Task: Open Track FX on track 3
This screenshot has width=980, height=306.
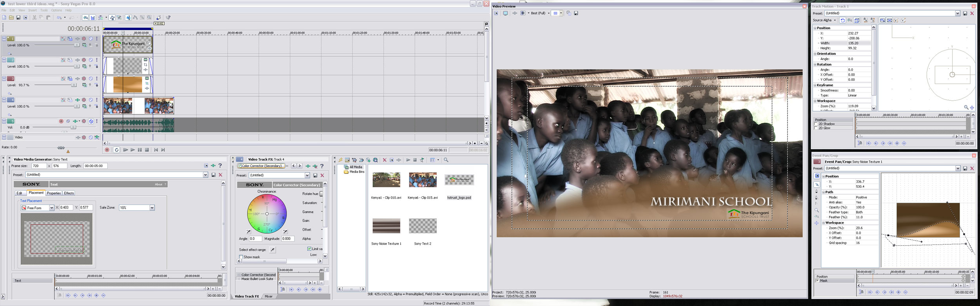Action: (84, 79)
